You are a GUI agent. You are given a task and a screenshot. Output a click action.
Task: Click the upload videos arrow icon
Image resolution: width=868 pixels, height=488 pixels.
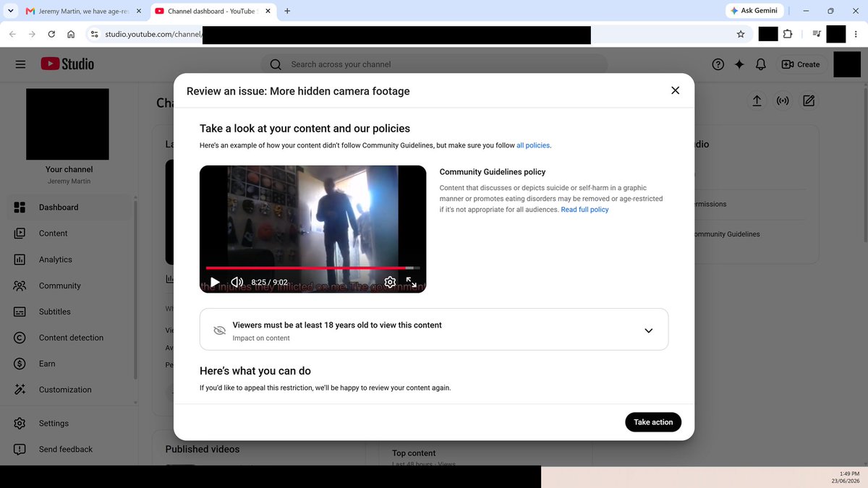coord(757,100)
